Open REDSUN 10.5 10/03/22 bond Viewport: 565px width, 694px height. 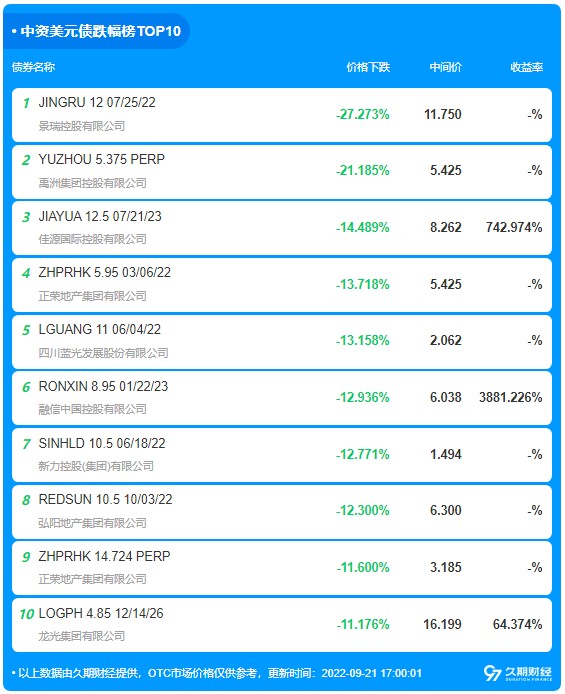point(282,512)
